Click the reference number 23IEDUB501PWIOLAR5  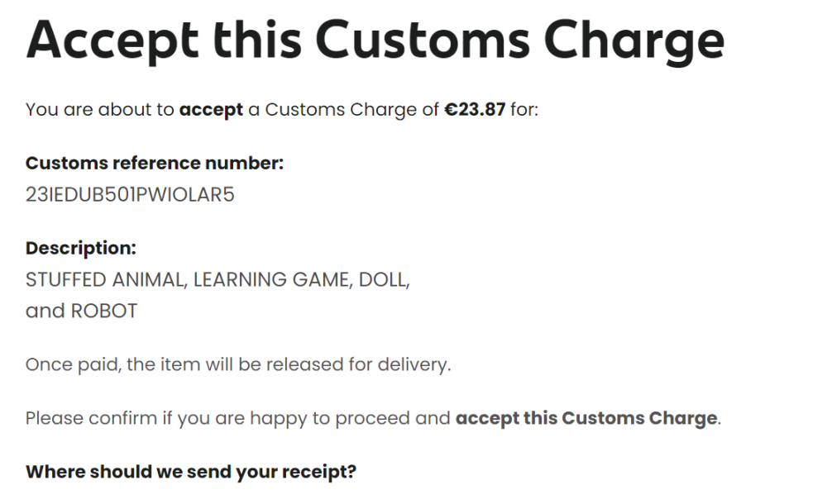(130, 196)
